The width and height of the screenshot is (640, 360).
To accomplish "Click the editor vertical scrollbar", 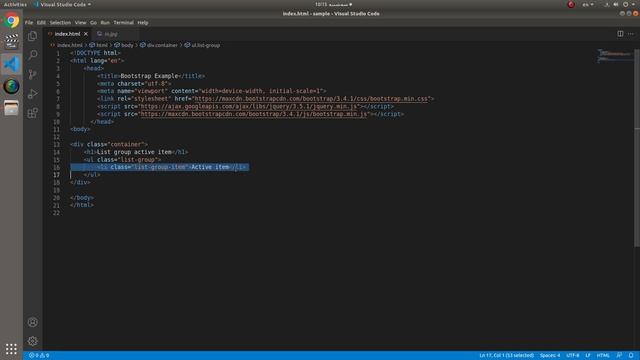I will 637,148.
